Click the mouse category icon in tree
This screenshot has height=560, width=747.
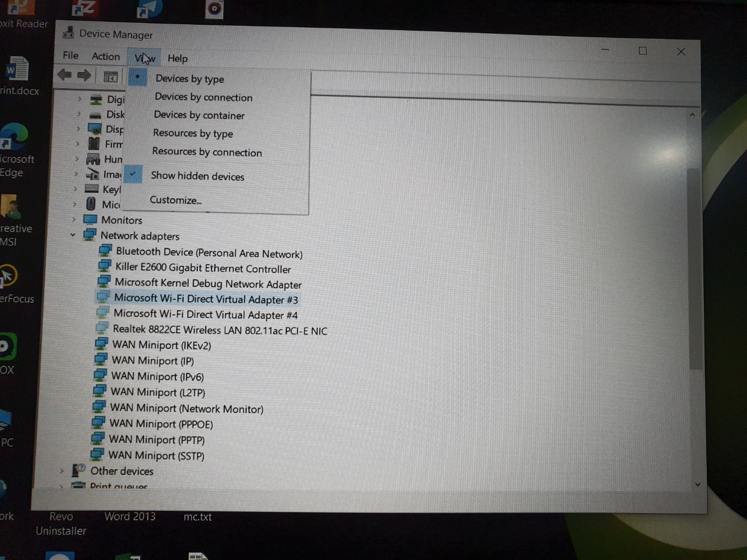click(91, 204)
